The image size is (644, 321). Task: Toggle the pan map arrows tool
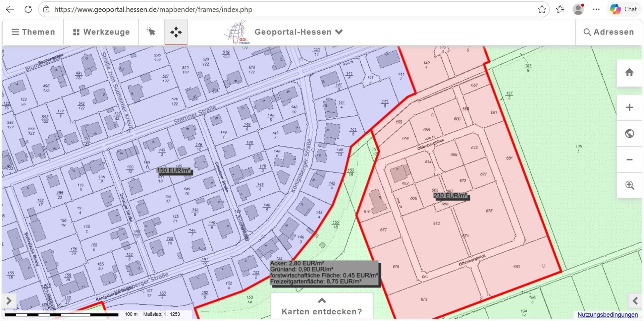(x=176, y=32)
